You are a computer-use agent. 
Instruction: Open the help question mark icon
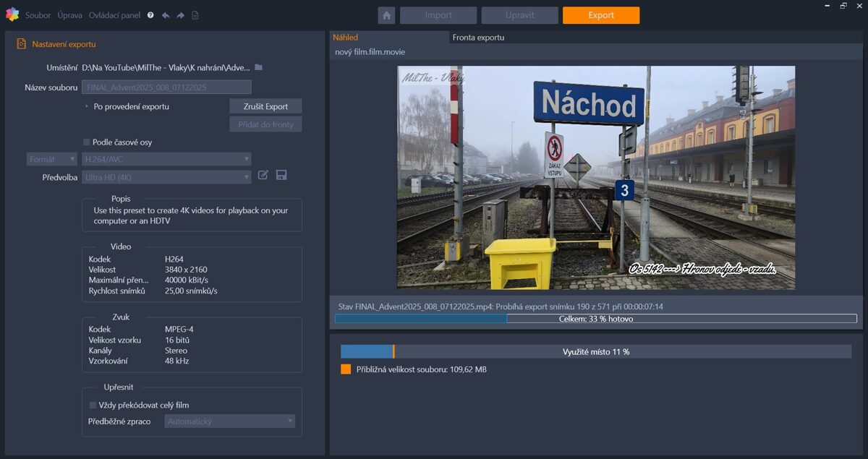150,15
